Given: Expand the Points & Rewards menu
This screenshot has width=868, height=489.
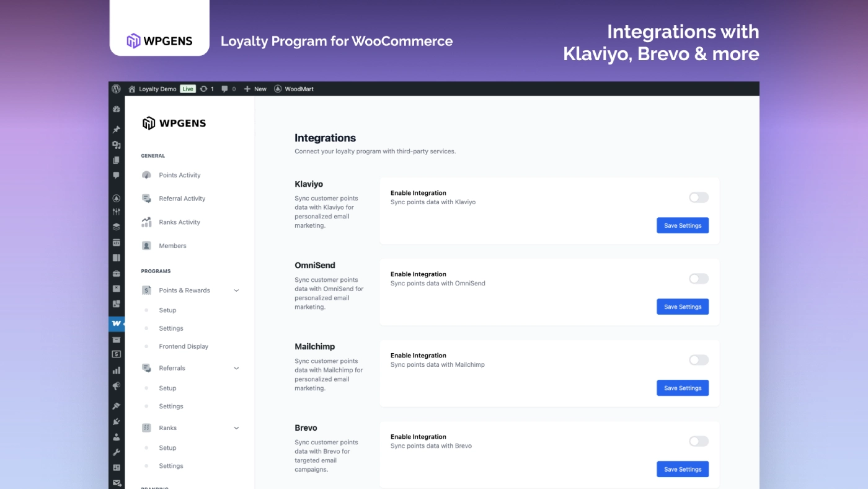Looking at the screenshot, I should (x=236, y=290).
